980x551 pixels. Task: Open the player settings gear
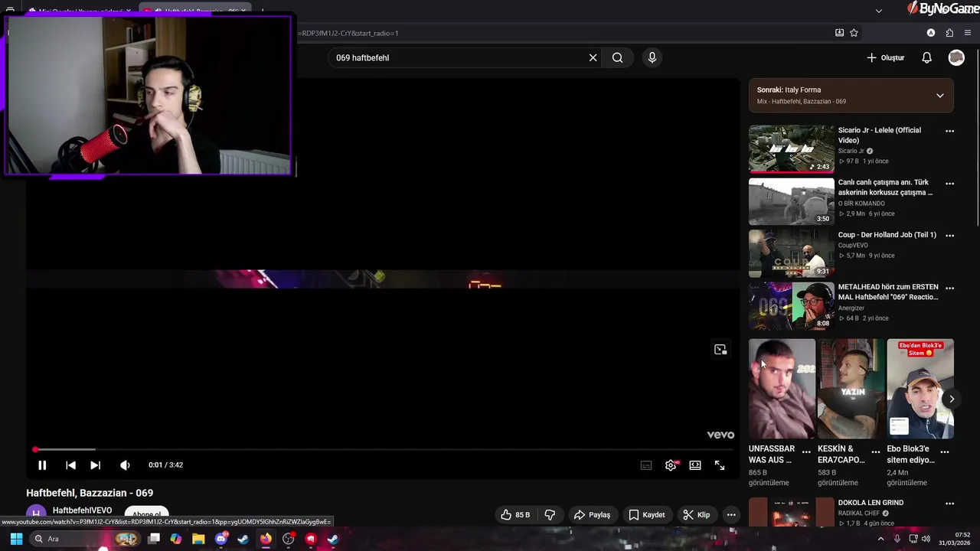[x=671, y=465]
